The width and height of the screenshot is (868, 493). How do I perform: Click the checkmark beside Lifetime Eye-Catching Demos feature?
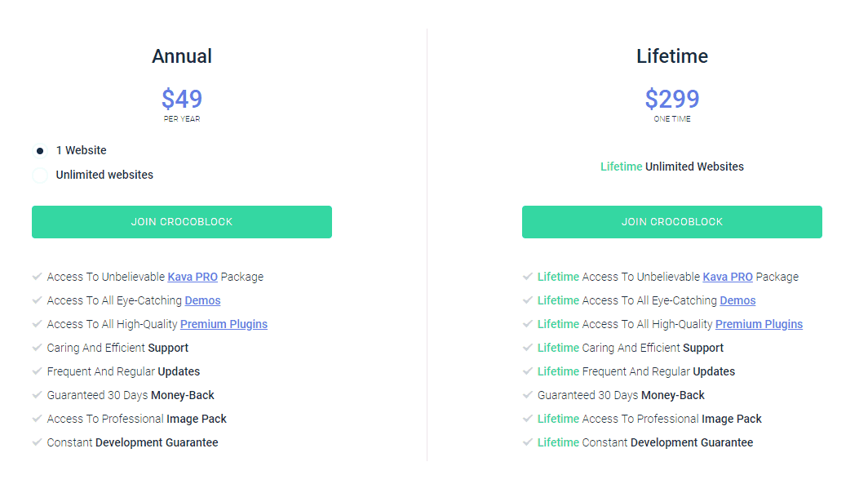point(527,300)
